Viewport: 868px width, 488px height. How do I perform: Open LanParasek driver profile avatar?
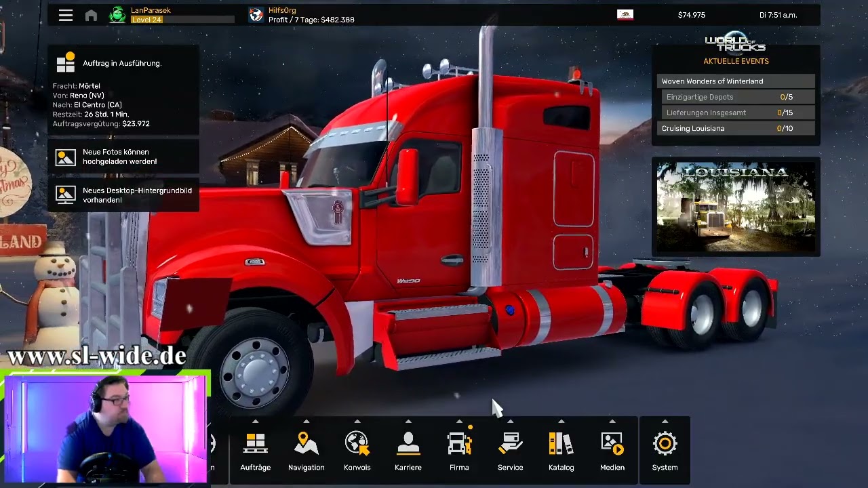(117, 15)
